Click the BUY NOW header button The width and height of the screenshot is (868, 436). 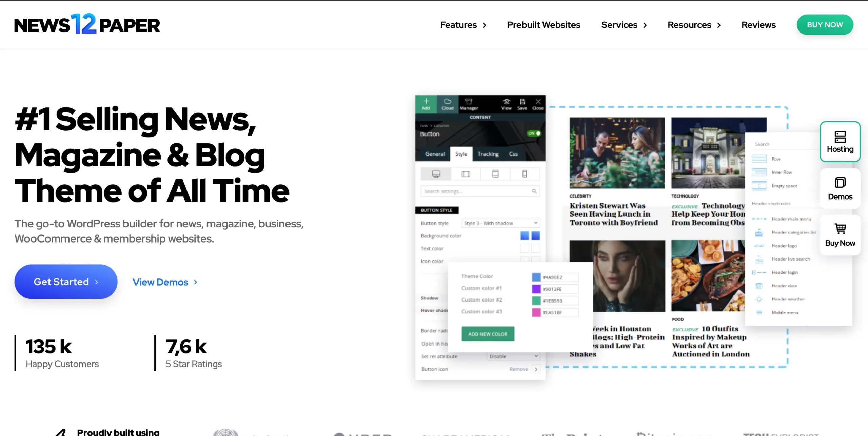click(825, 25)
